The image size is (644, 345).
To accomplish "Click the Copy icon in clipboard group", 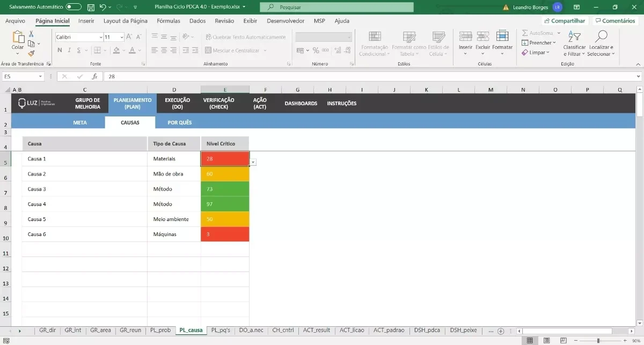I will pyautogui.click(x=31, y=43).
